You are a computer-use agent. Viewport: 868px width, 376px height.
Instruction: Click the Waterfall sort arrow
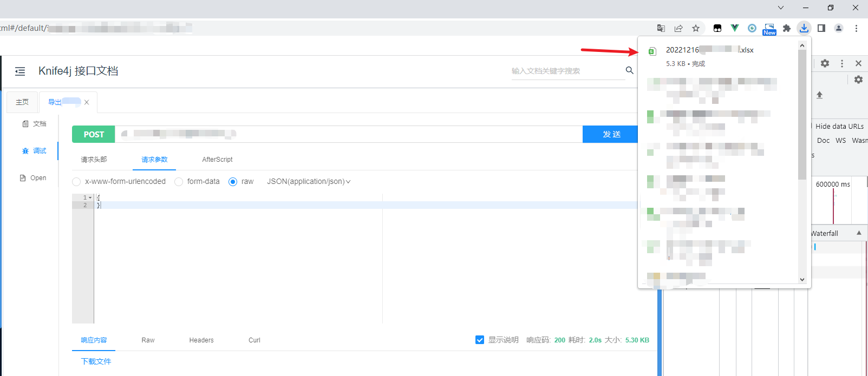(x=859, y=233)
